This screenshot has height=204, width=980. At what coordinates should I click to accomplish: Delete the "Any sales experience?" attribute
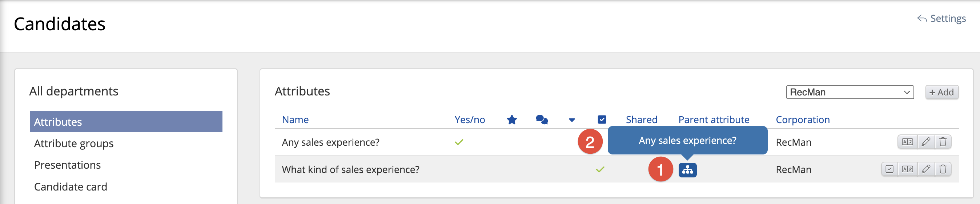(x=943, y=142)
